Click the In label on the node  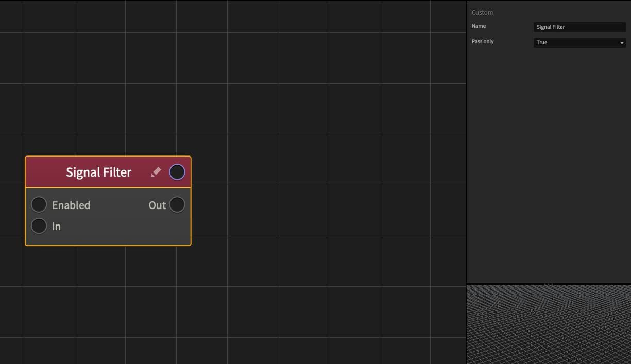point(56,226)
